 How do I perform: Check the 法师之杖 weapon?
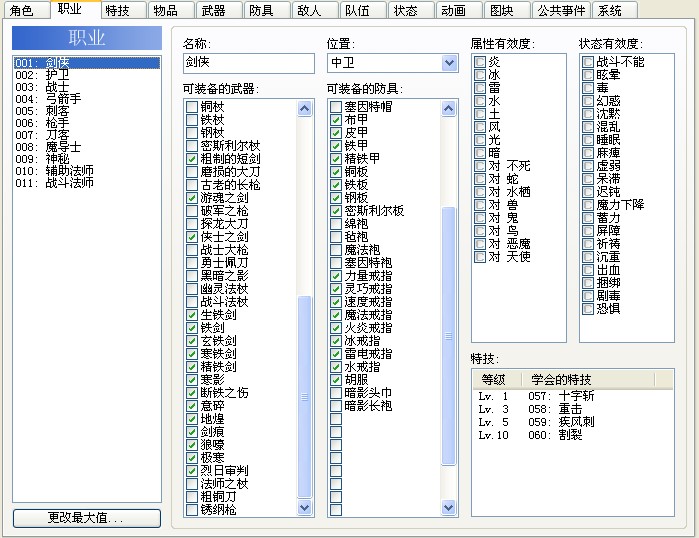pyautogui.click(x=192, y=484)
